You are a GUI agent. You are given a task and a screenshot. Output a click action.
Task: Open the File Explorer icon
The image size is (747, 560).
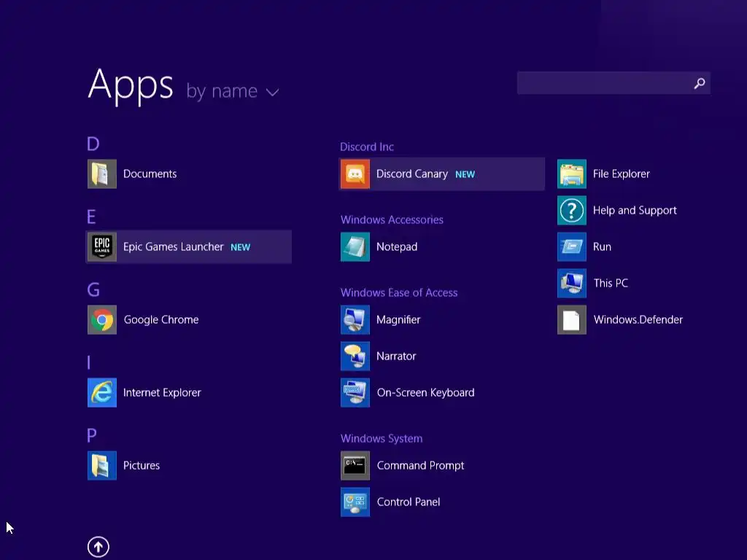click(572, 174)
